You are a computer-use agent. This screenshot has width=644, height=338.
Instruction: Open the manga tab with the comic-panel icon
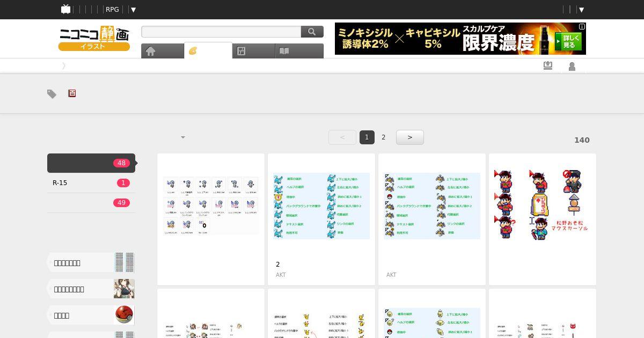[x=254, y=51]
